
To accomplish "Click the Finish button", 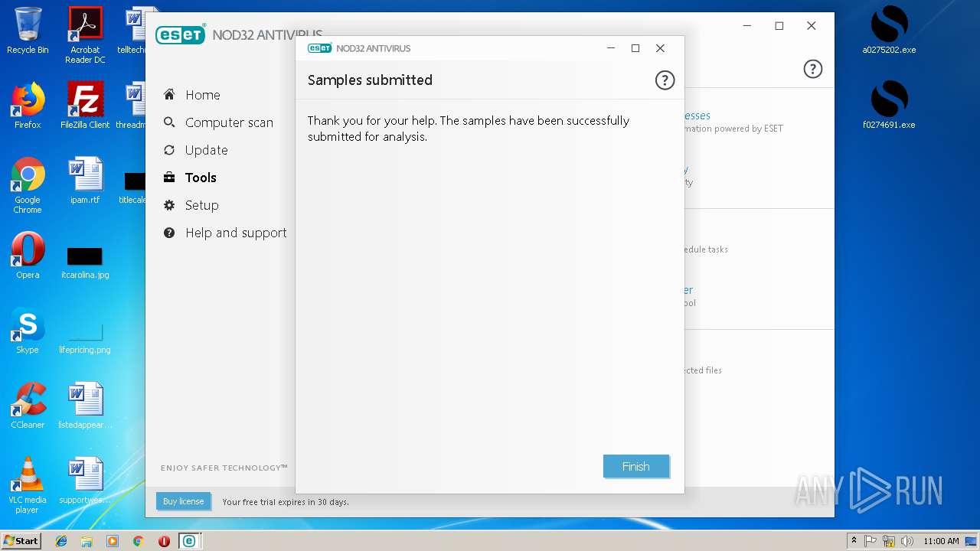I will (636, 466).
